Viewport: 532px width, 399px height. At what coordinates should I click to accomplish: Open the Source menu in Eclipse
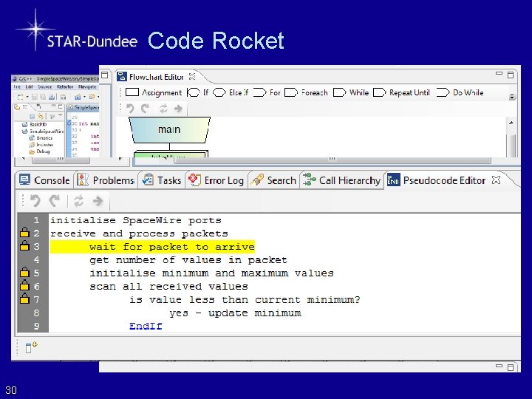click(45, 87)
